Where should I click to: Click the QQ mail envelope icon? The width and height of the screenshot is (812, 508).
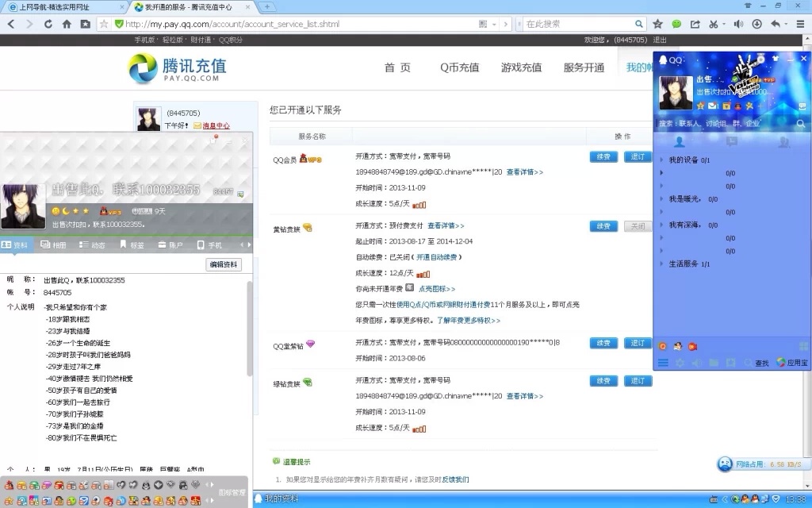[x=713, y=106]
